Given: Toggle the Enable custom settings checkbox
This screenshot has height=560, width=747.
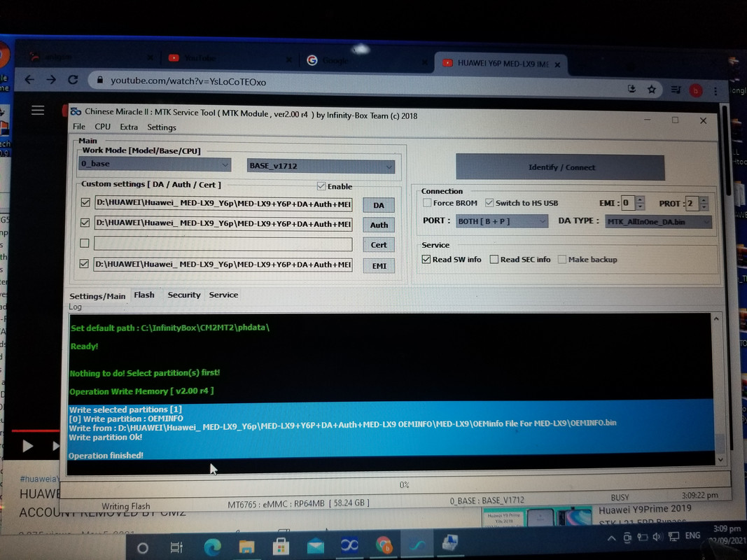Looking at the screenshot, I should click(321, 185).
